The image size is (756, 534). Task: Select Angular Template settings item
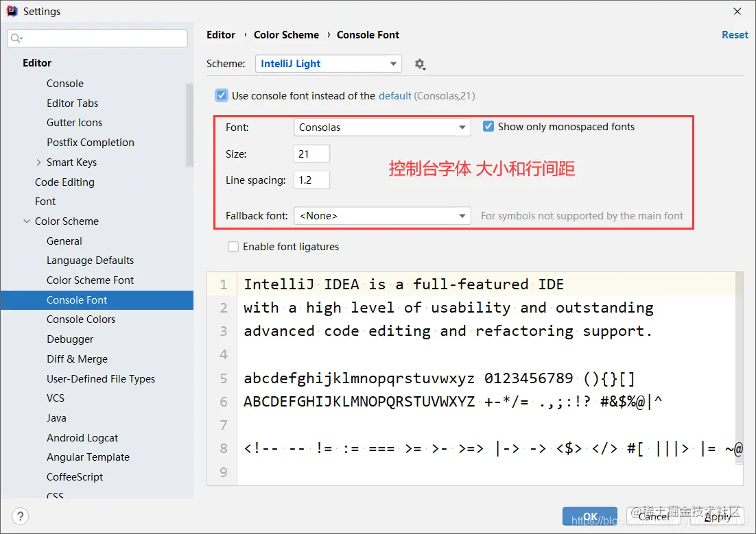click(x=88, y=457)
